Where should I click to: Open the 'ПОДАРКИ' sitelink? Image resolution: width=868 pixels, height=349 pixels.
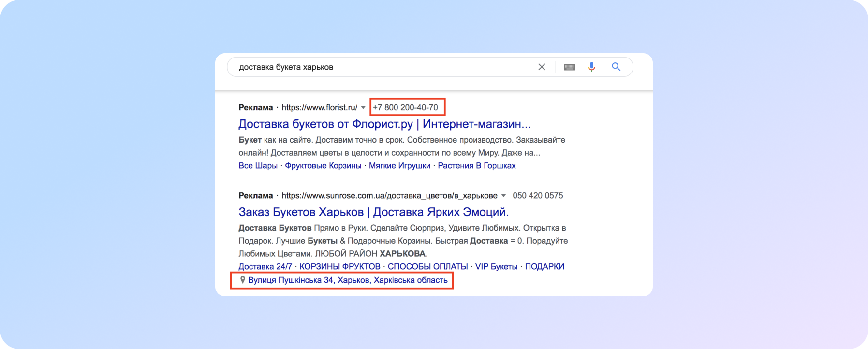pos(544,267)
